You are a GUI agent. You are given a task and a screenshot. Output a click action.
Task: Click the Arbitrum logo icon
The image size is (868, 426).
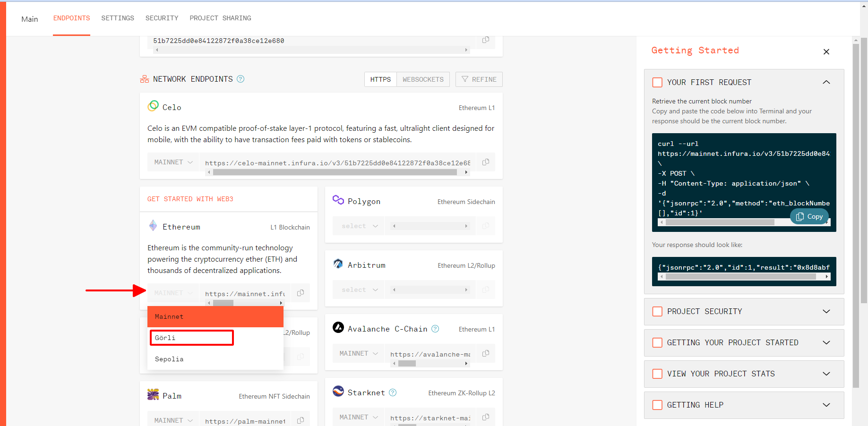(x=338, y=264)
